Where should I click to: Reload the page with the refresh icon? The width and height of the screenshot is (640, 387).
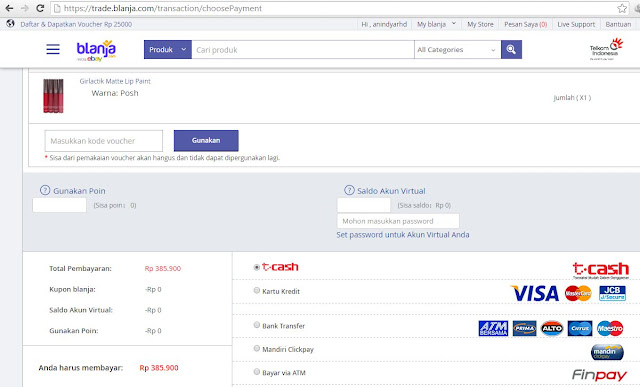click(x=40, y=8)
